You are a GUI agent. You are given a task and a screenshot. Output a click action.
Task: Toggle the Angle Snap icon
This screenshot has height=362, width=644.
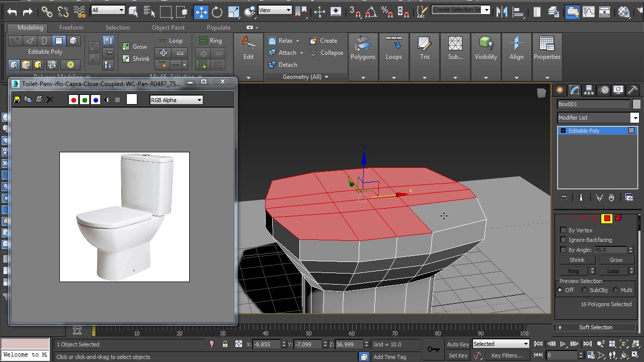coord(371,11)
